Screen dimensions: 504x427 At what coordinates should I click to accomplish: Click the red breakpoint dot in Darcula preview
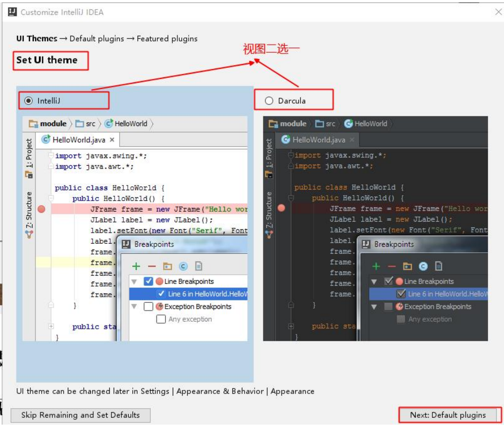click(x=281, y=208)
